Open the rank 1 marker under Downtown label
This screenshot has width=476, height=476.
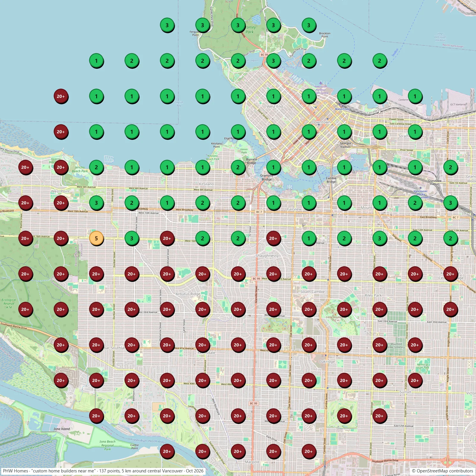(309, 132)
